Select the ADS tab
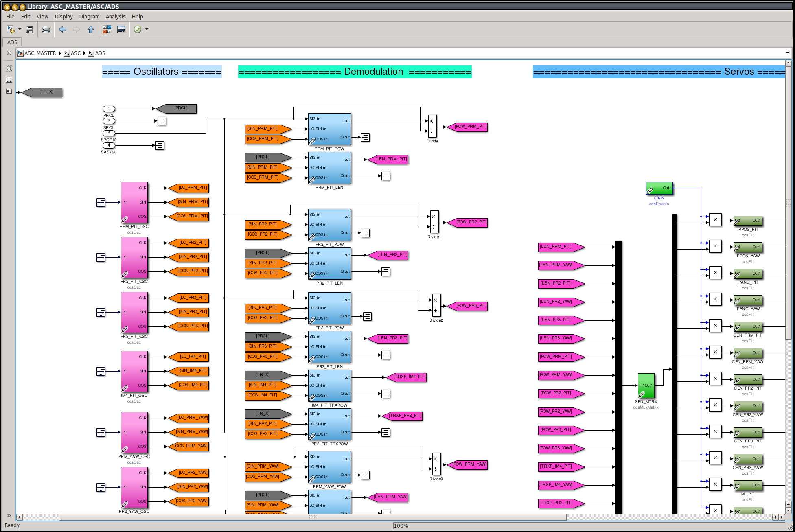This screenshot has height=532, width=795. tap(12, 42)
